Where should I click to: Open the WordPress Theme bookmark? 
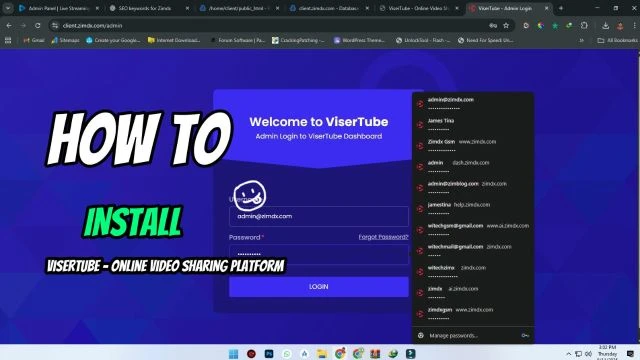pyautogui.click(x=360, y=40)
